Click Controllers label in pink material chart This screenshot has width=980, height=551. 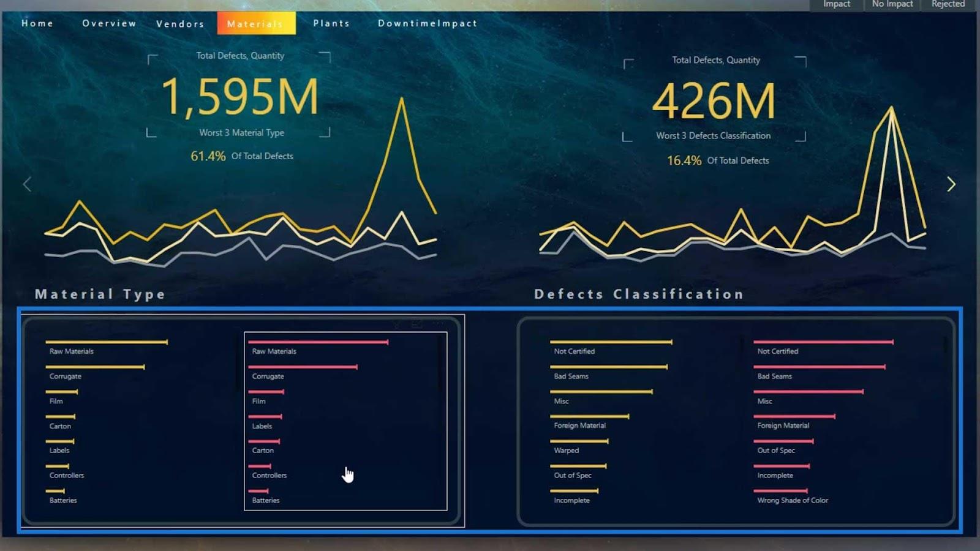point(269,475)
